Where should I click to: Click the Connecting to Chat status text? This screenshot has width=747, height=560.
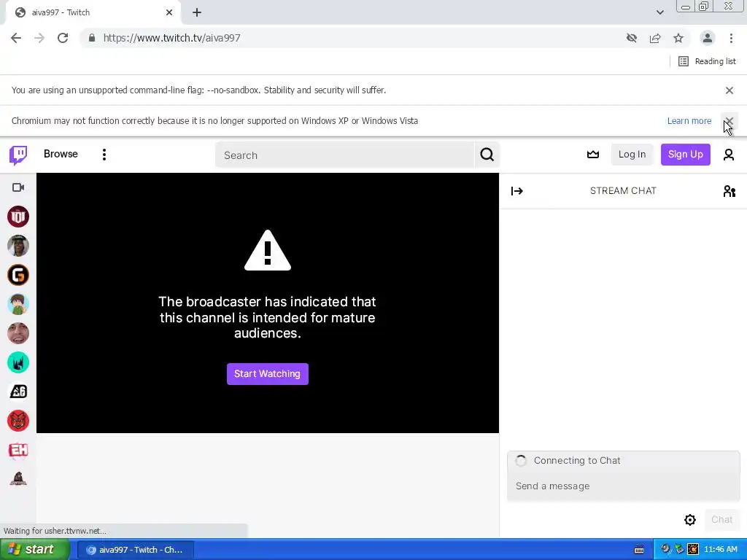tap(577, 461)
